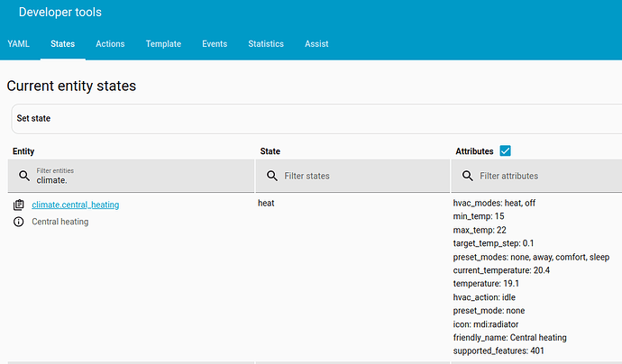Screen dimensions: 622x364
Task: Click the magnifier icon beside Filter states
Action: [x=271, y=176]
